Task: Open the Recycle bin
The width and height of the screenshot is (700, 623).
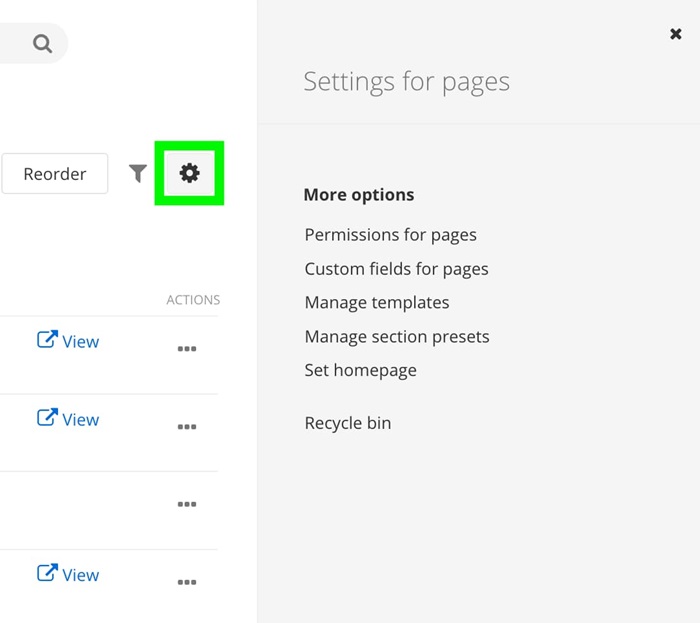Action: coord(348,423)
